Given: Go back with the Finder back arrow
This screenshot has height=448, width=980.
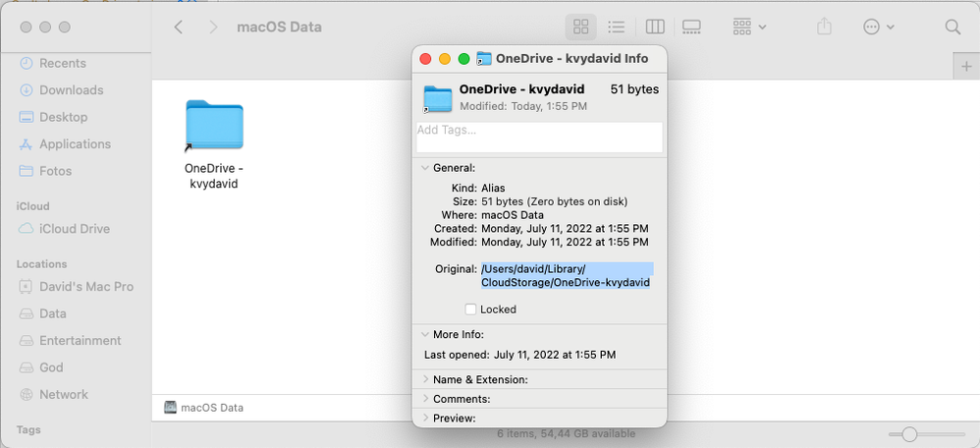Looking at the screenshot, I should pos(179,27).
